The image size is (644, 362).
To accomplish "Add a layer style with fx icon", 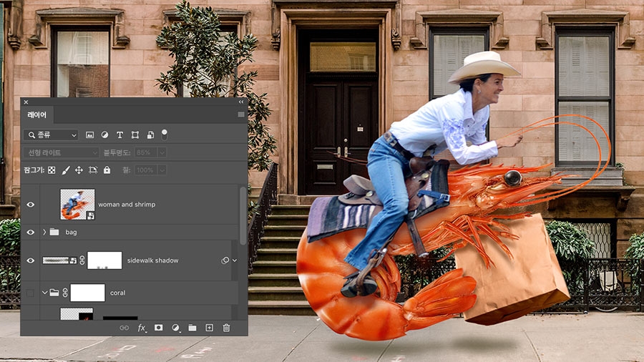I will tap(142, 328).
